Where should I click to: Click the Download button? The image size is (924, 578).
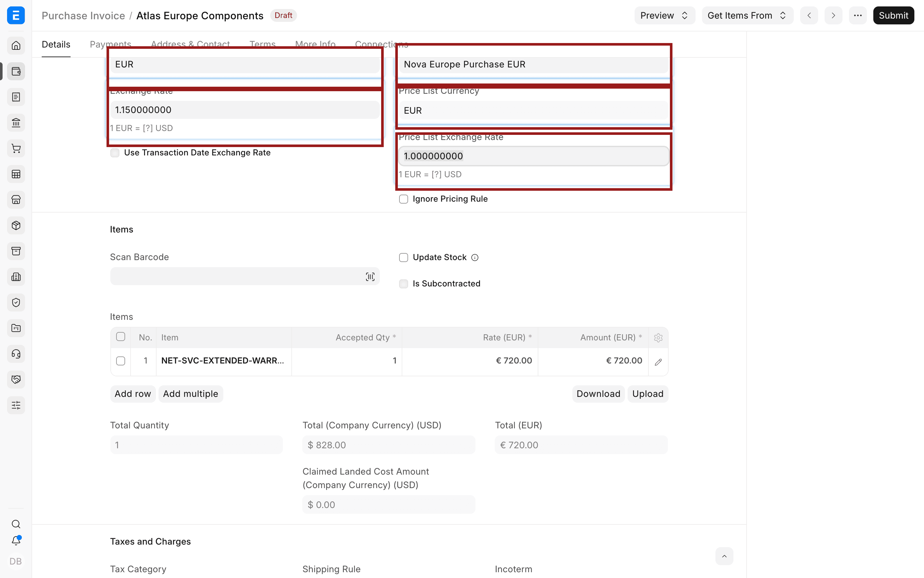[598, 394]
